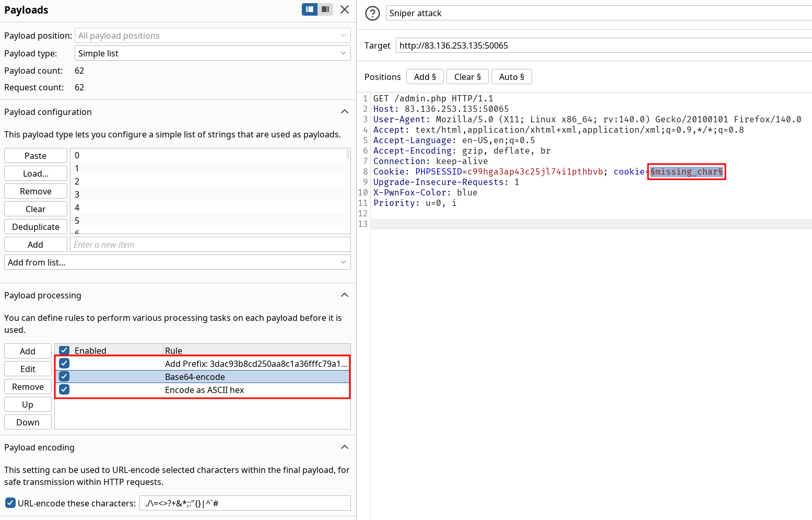Click the Enter a new item field

pos(210,245)
